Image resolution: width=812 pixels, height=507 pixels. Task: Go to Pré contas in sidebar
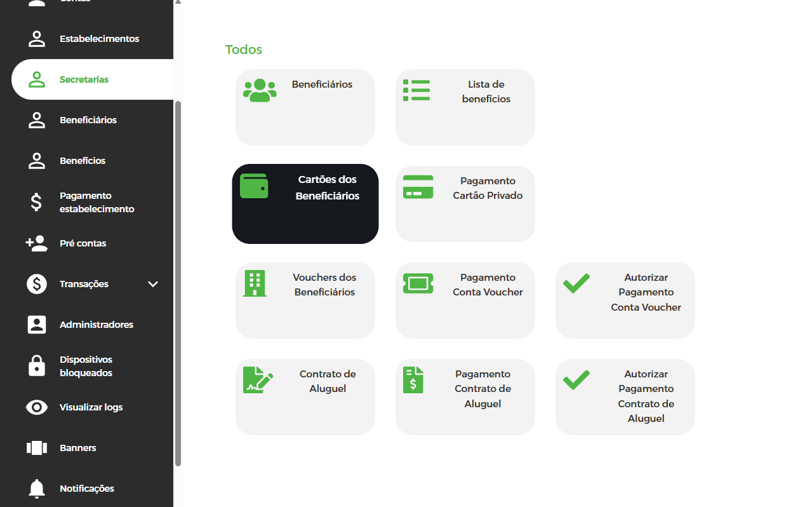pos(83,243)
